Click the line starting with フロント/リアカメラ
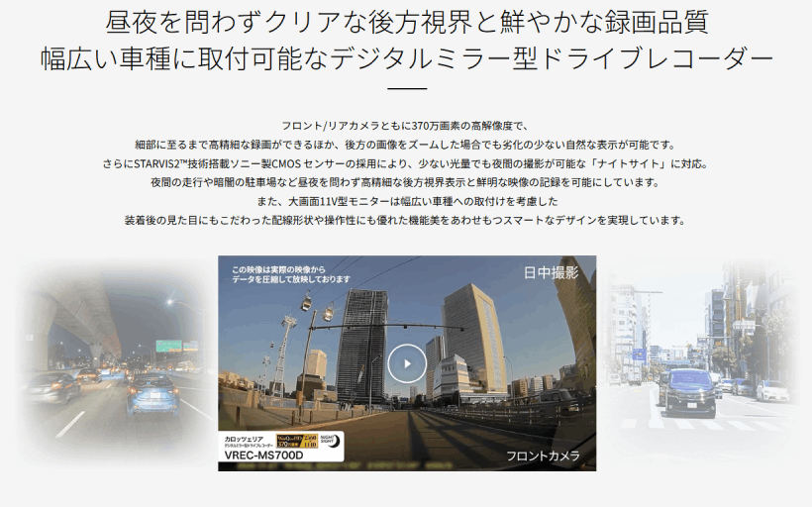Screen dimensions: 812x507 pos(406,126)
